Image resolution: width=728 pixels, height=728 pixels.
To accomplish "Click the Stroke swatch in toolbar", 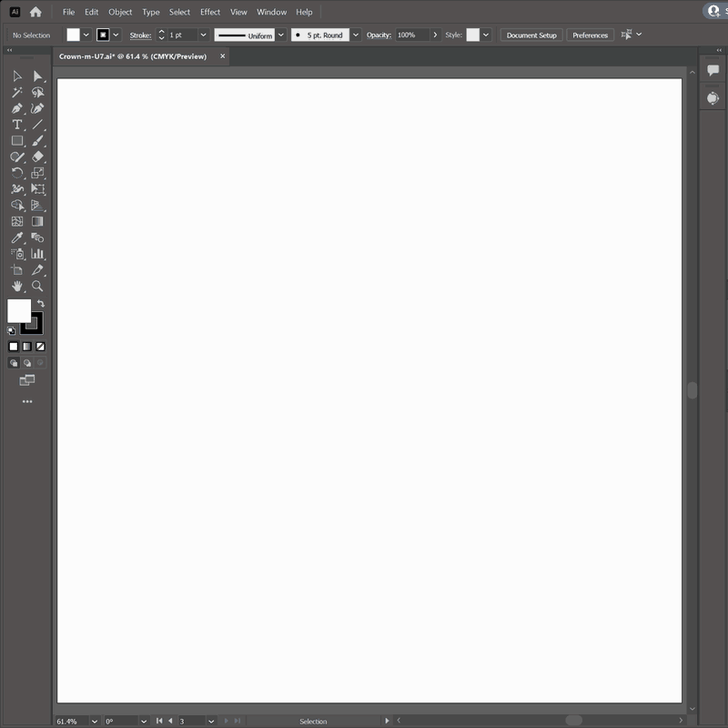I will coord(36,328).
